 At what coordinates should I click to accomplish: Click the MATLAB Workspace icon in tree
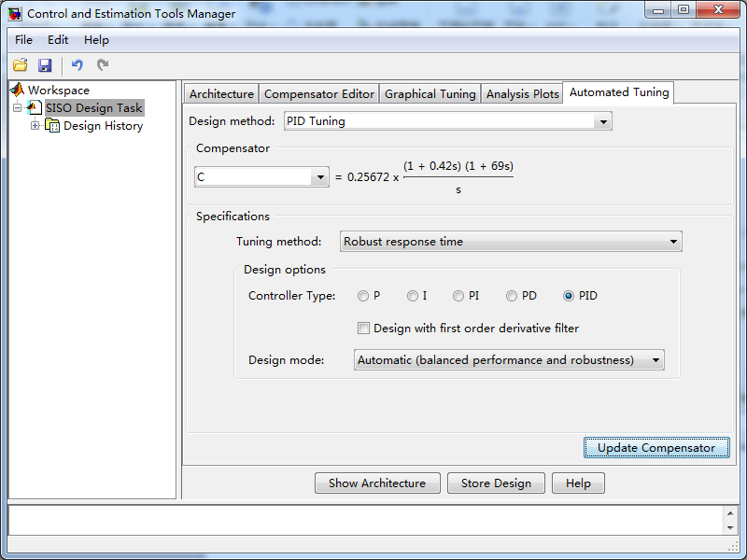tap(17, 90)
